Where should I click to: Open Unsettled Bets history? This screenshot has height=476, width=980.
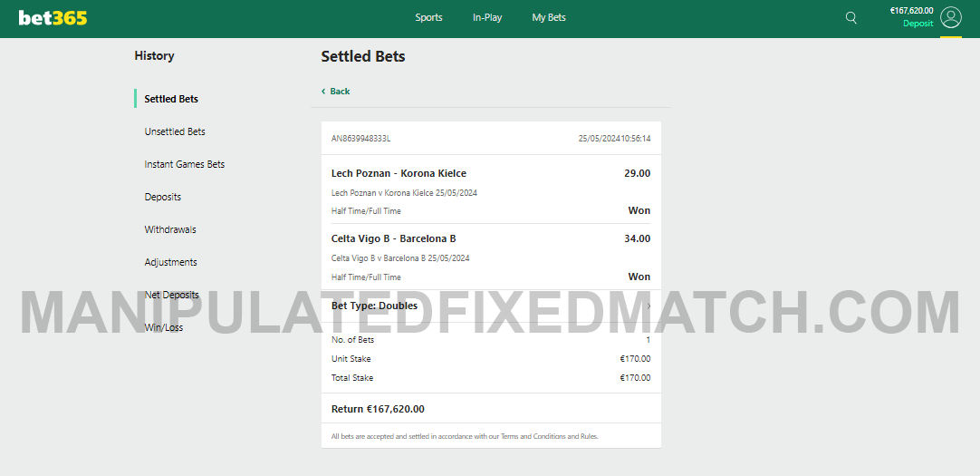coord(175,131)
